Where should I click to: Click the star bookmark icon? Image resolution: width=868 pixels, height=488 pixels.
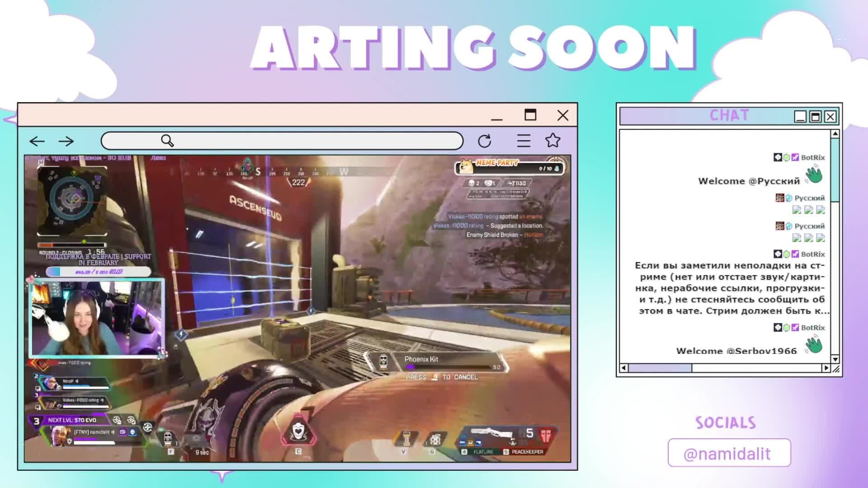[552, 141]
